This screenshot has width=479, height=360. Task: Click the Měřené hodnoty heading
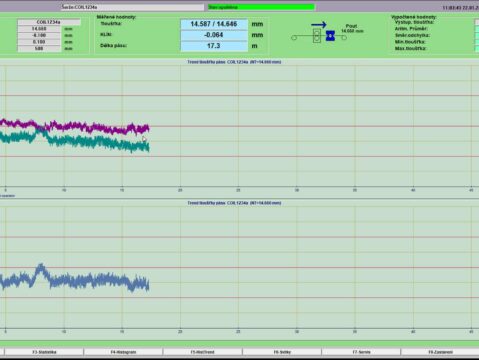(116, 17)
